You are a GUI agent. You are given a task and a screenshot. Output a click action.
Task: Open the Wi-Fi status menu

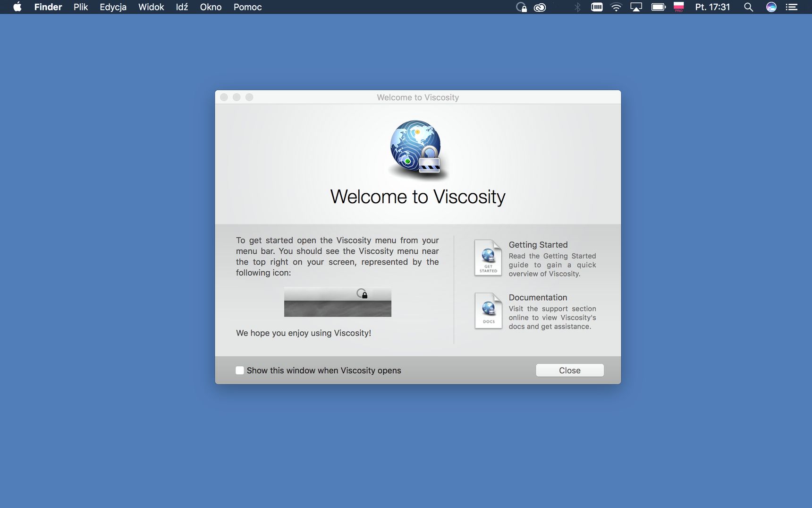tap(616, 7)
